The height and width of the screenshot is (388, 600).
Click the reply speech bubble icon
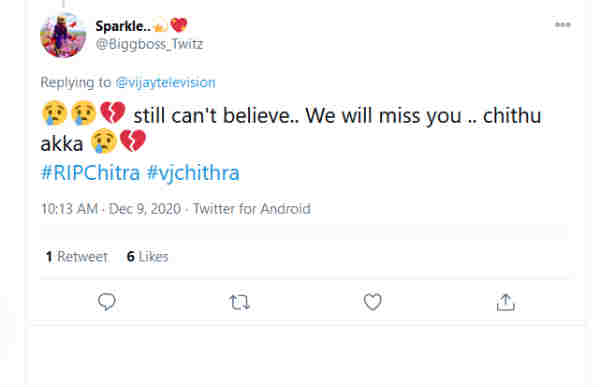coord(107,302)
